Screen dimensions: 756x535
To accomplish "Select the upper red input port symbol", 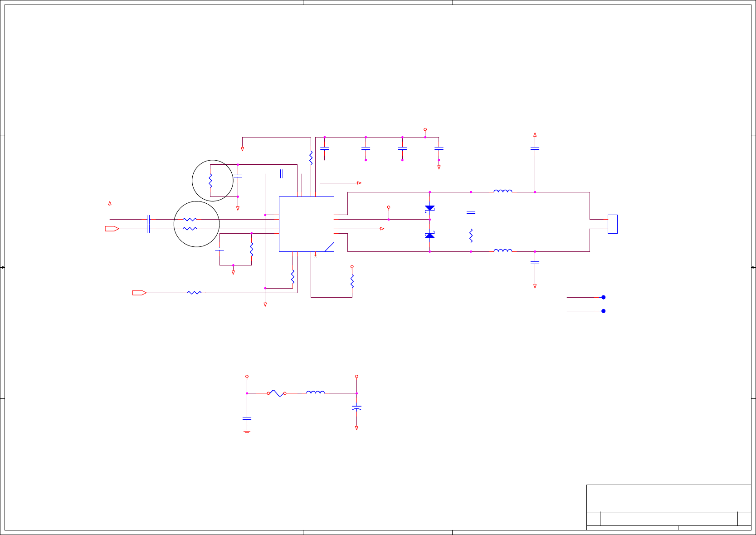I will click(112, 229).
